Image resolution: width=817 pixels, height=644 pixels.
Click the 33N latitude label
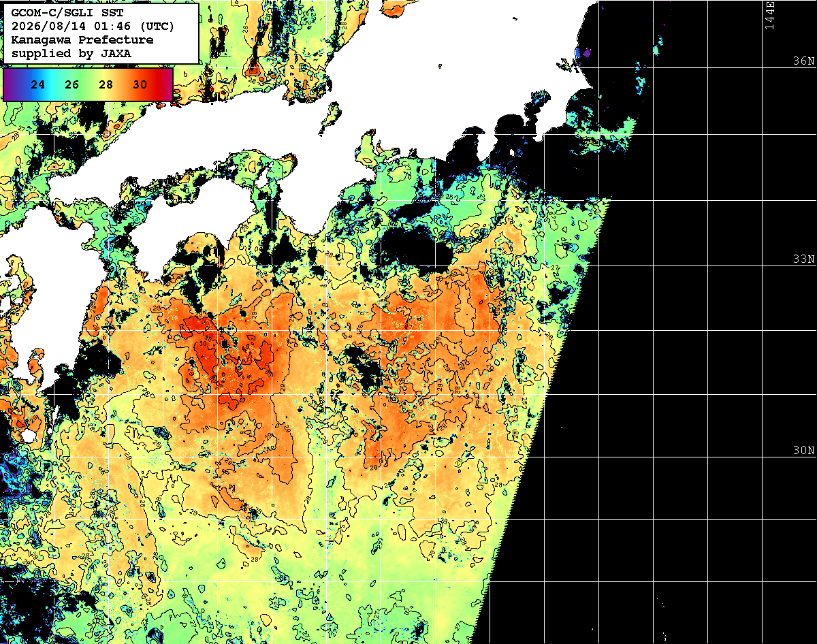[x=803, y=259]
